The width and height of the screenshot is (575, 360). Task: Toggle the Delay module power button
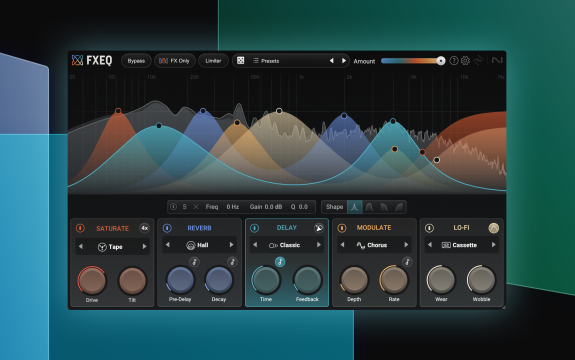pyautogui.click(x=254, y=228)
